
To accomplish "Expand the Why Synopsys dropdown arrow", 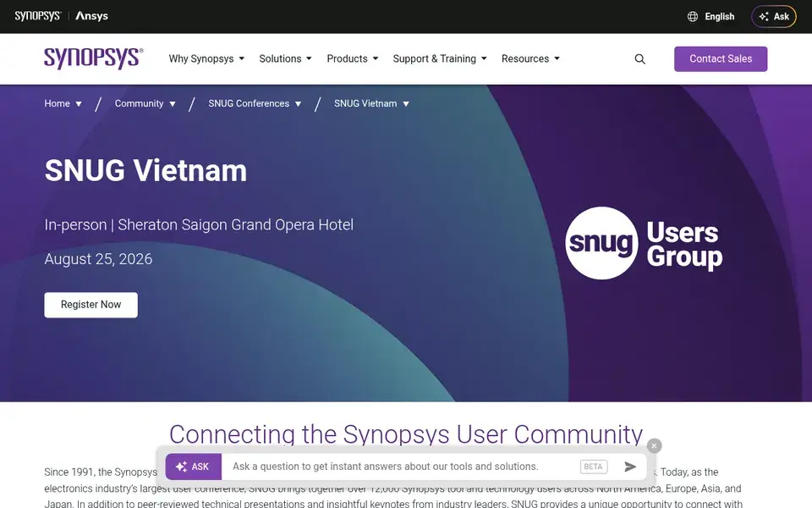I will click(x=242, y=58).
